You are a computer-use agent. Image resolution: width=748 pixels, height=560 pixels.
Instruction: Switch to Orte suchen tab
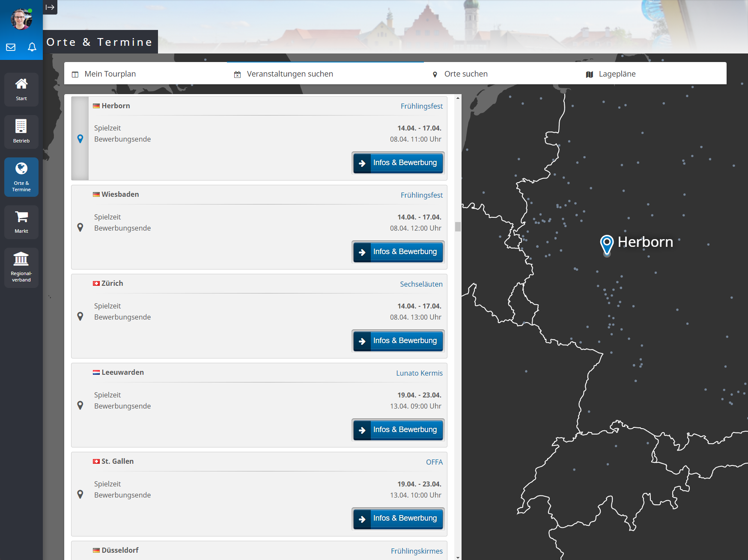click(465, 74)
